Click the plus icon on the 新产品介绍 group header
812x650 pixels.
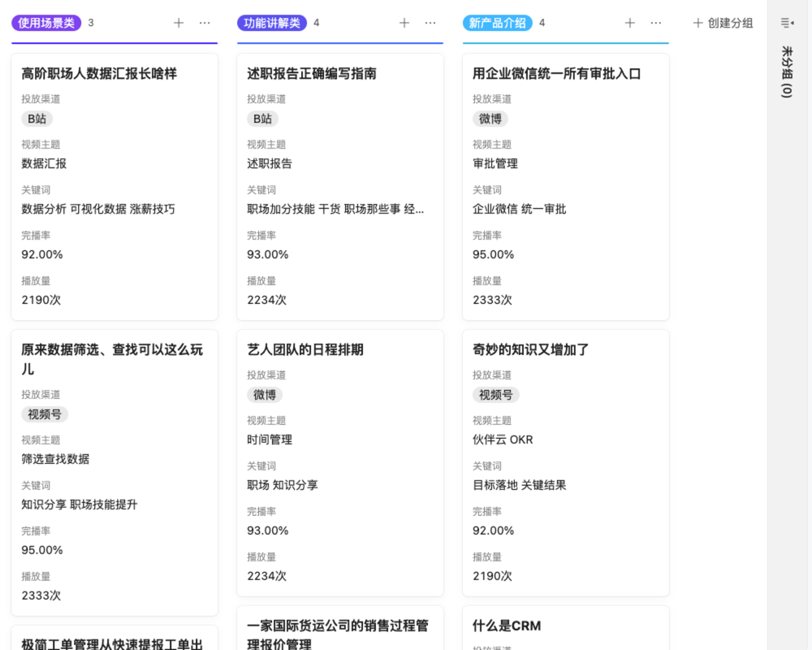(629, 24)
